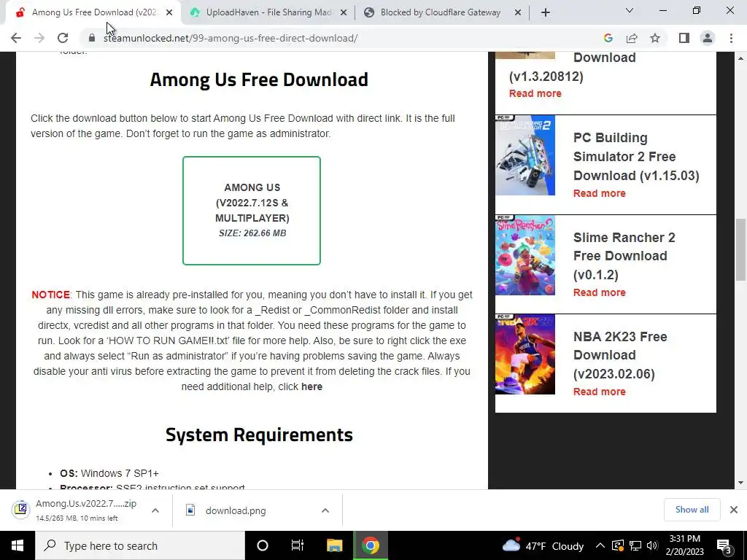
Task: Click Slime Rancher 2 cover thumbnail
Action: 525,255
